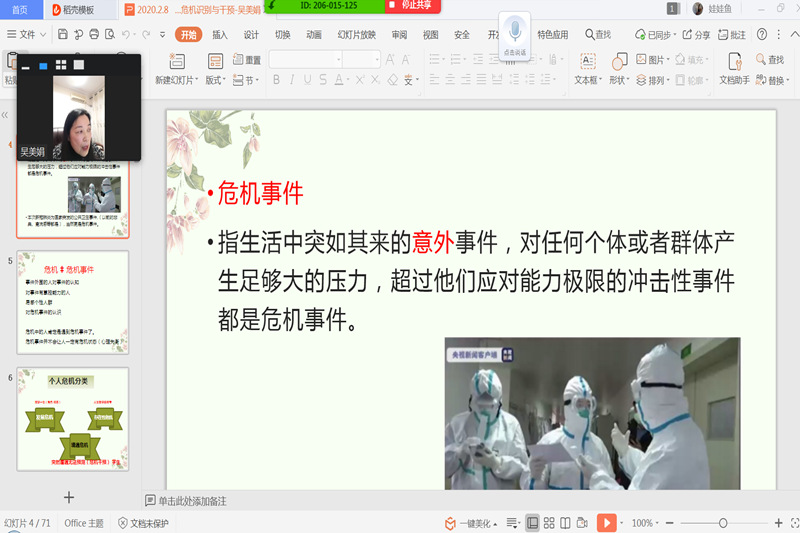
Task: Open Document Assistant (文档助手)
Action: click(x=734, y=68)
